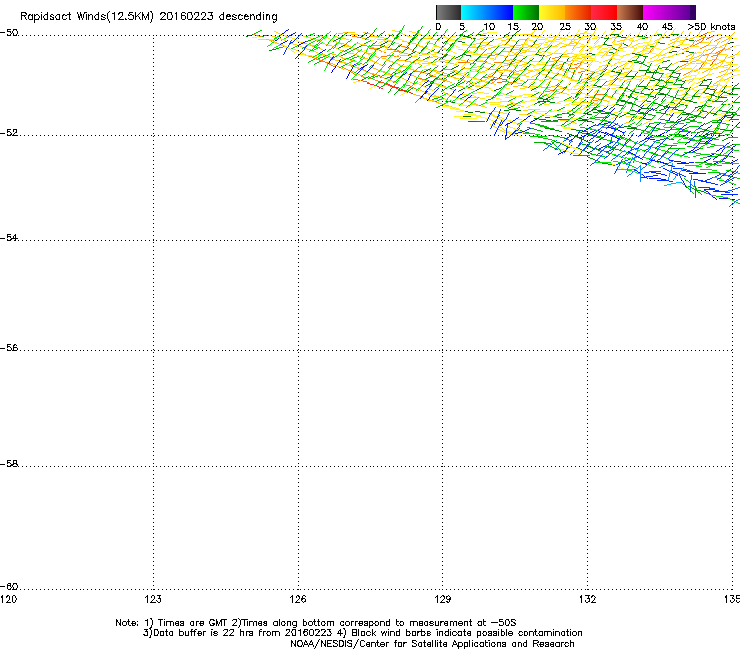Click the latitude label -54
The width and height of the screenshot is (740, 650).
pos(9,238)
